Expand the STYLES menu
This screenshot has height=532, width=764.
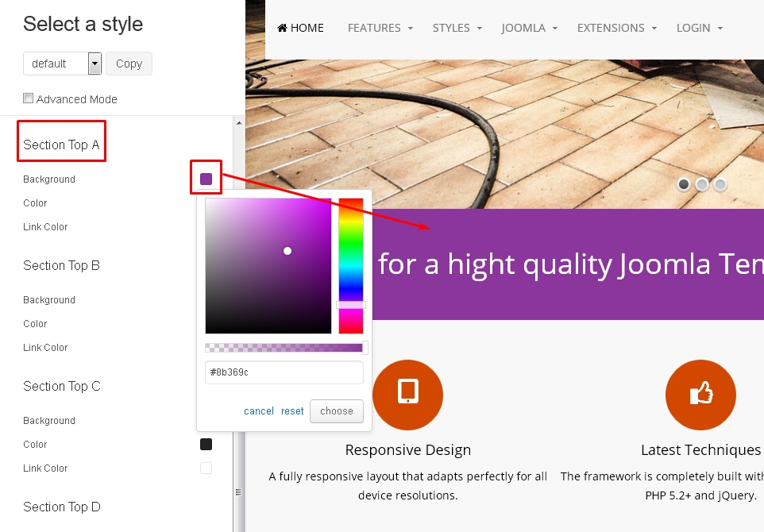pos(457,28)
